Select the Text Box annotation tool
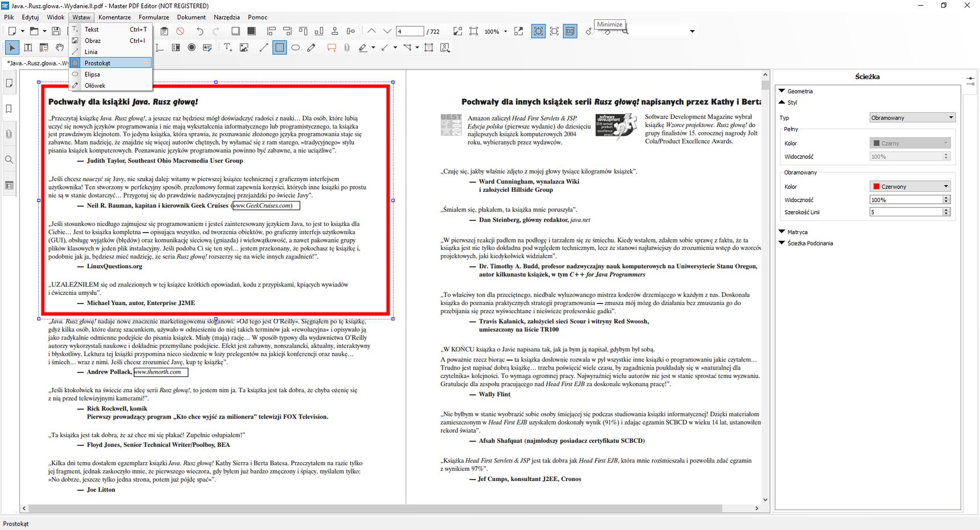The image size is (980, 530). [x=428, y=48]
